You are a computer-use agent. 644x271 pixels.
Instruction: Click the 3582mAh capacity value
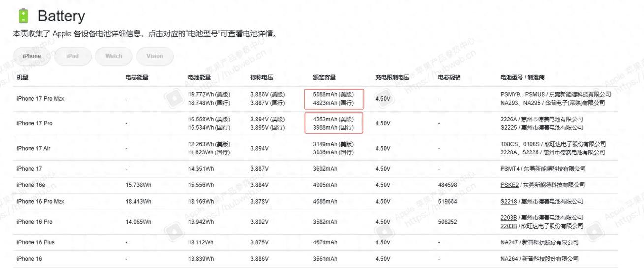pos(325,222)
